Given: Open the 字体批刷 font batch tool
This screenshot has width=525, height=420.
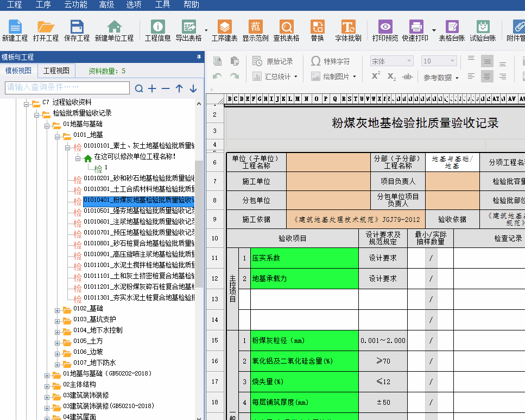Looking at the screenshot, I should [x=348, y=30].
